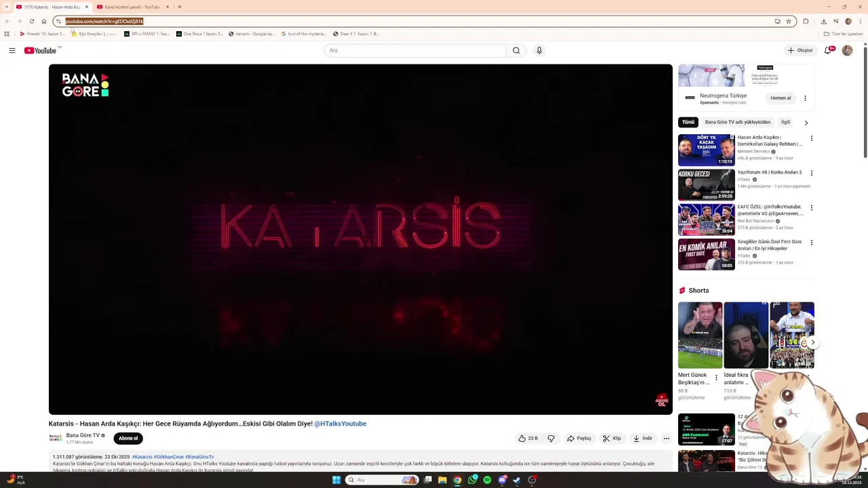Click the İndir download button
The image size is (868, 488).
(x=643, y=439)
